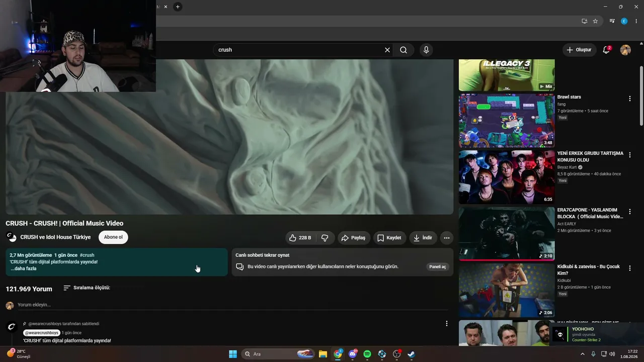Close the current browser tab
This screenshot has height=362, width=644.
click(166, 7)
